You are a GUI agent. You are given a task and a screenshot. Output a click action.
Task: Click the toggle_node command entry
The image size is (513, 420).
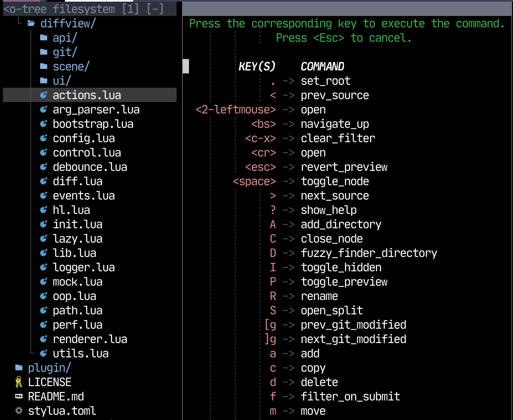(x=335, y=181)
